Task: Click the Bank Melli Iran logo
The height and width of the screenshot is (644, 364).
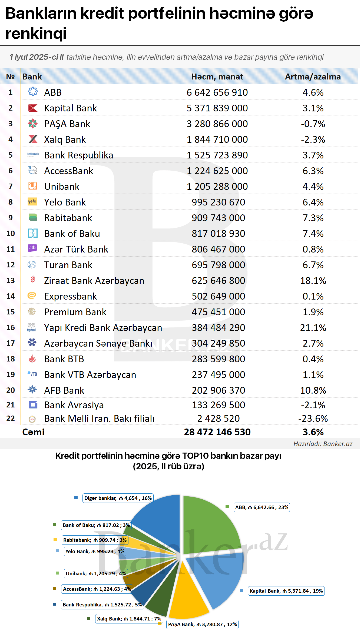Action: tap(32, 419)
